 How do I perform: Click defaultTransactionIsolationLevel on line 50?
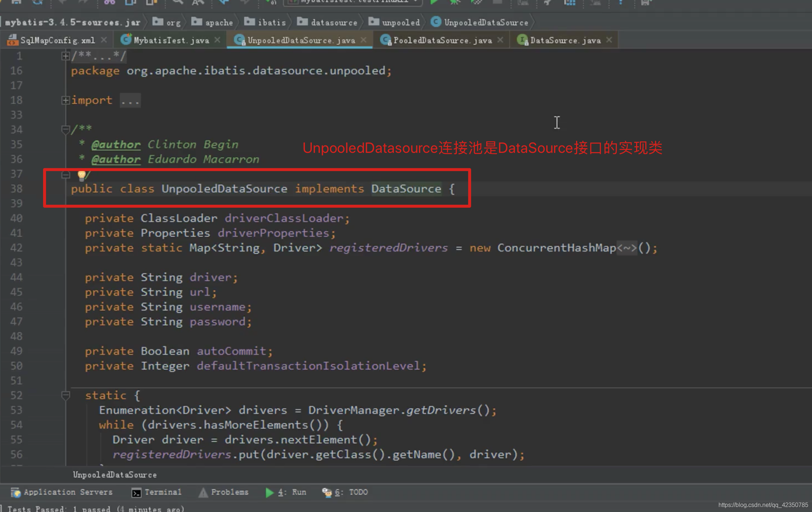tap(308, 366)
